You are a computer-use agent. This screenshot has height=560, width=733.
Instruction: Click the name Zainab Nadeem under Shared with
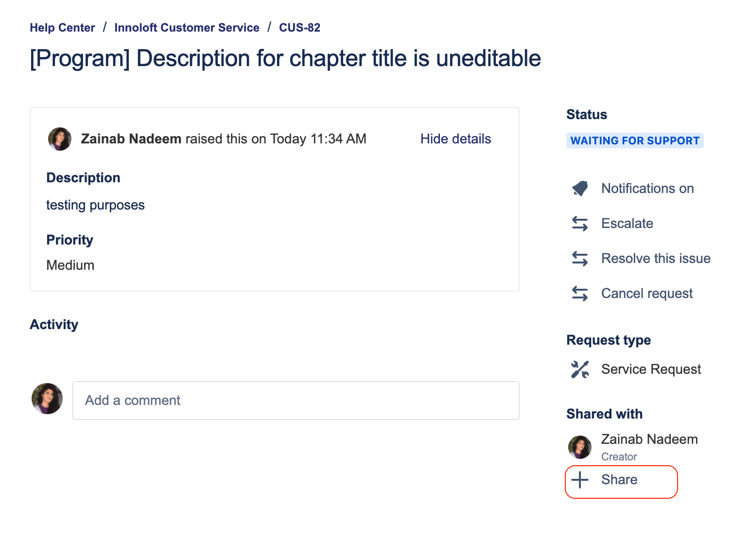tap(649, 439)
